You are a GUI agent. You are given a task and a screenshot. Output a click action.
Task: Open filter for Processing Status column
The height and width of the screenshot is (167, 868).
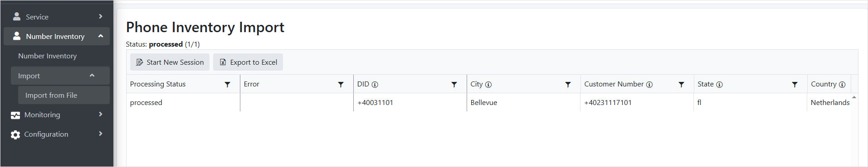(228, 85)
